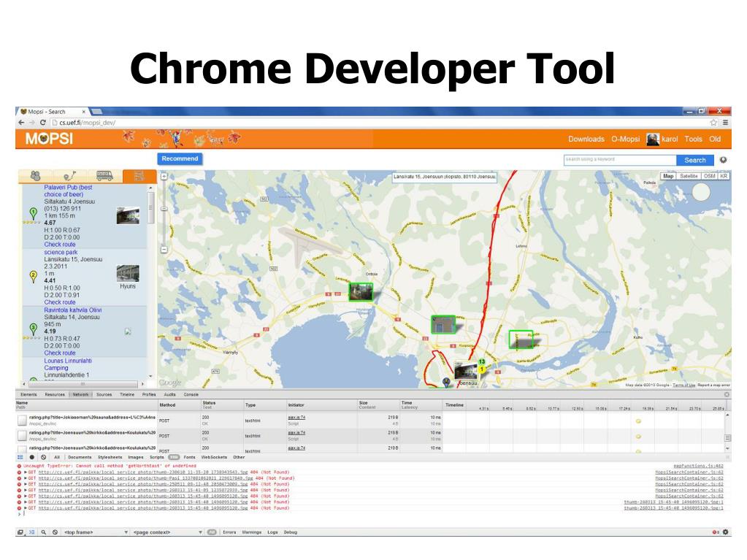Click the record network log round button
The image size is (747, 560).
coord(32,457)
